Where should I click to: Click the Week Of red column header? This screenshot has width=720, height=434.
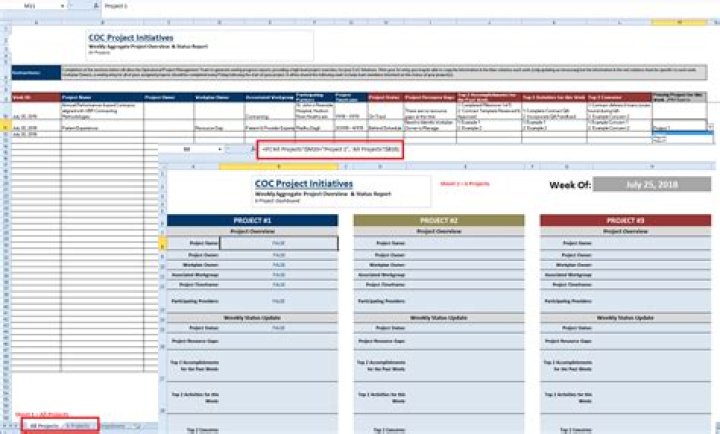click(x=36, y=97)
